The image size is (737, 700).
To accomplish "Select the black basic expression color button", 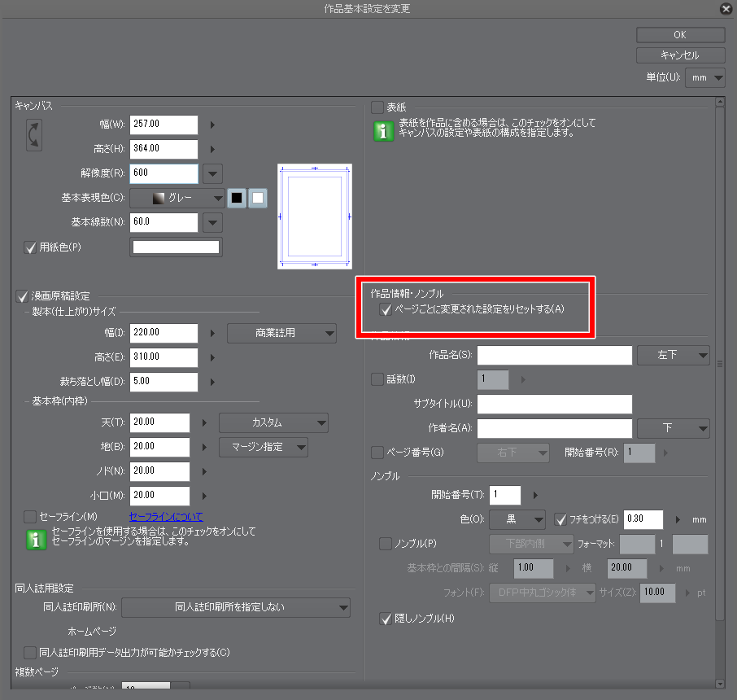I will click(x=237, y=198).
